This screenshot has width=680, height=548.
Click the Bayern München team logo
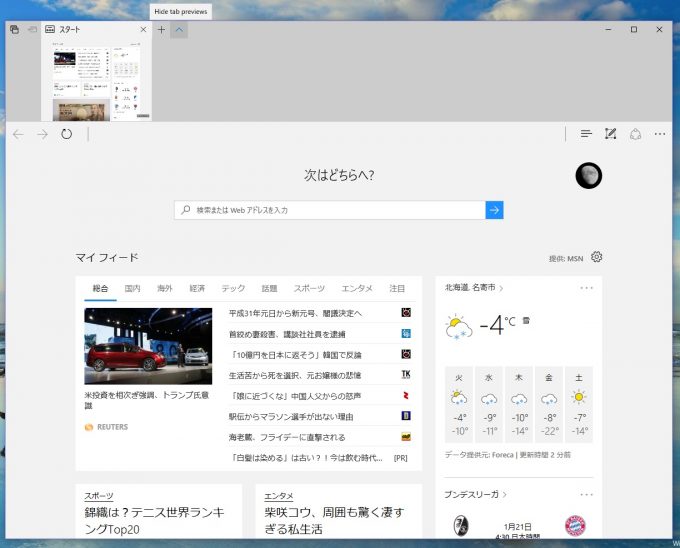coord(575,526)
